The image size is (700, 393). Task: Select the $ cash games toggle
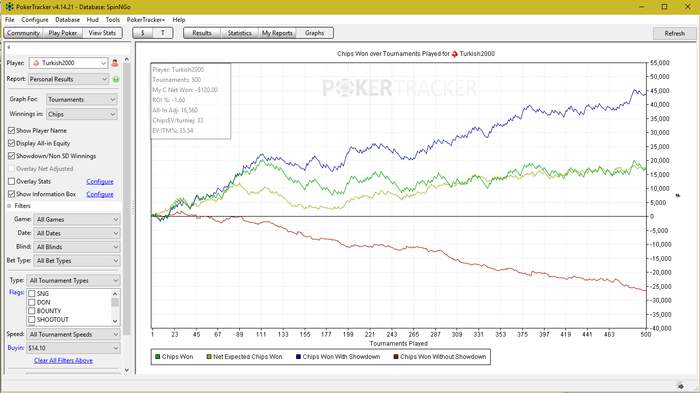point(142,33)
